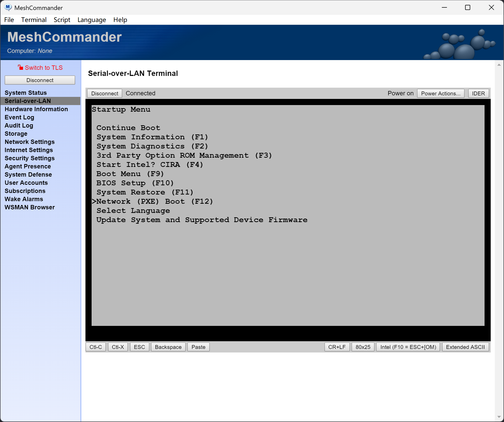The image size is (504, 422).
Task: Send ESC key to terminal
Action: [x=139, y=347]
